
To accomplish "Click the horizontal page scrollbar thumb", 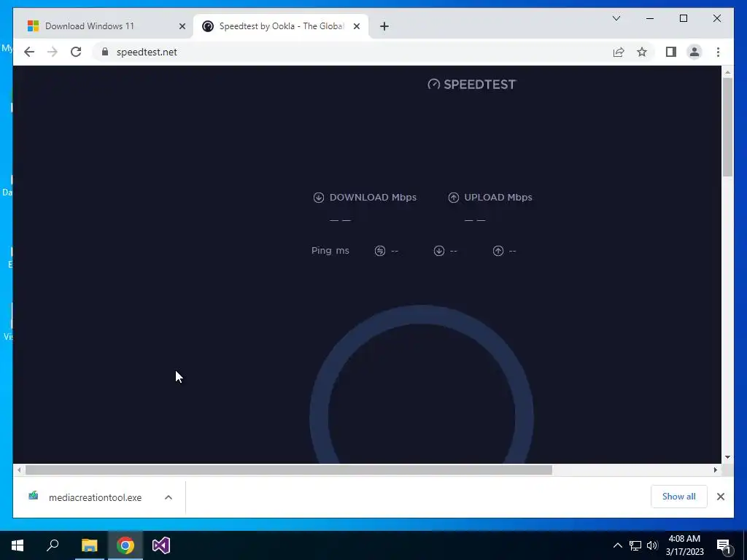I will tap(289, 470).
